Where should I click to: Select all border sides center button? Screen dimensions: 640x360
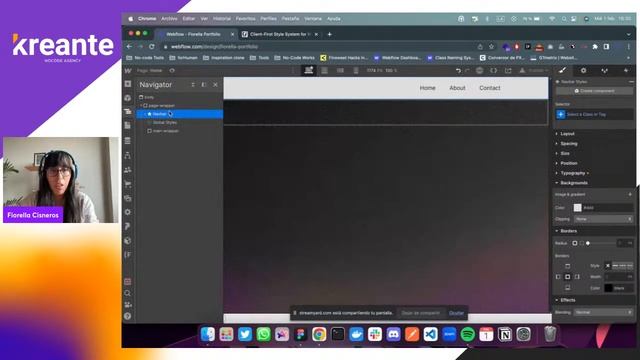567,277
